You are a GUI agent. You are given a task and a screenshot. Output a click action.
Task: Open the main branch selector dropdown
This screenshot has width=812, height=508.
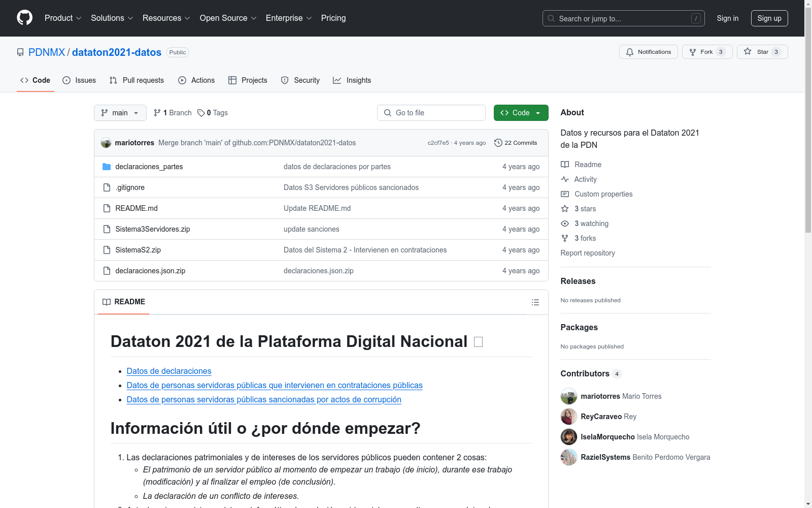coord(120,113)
